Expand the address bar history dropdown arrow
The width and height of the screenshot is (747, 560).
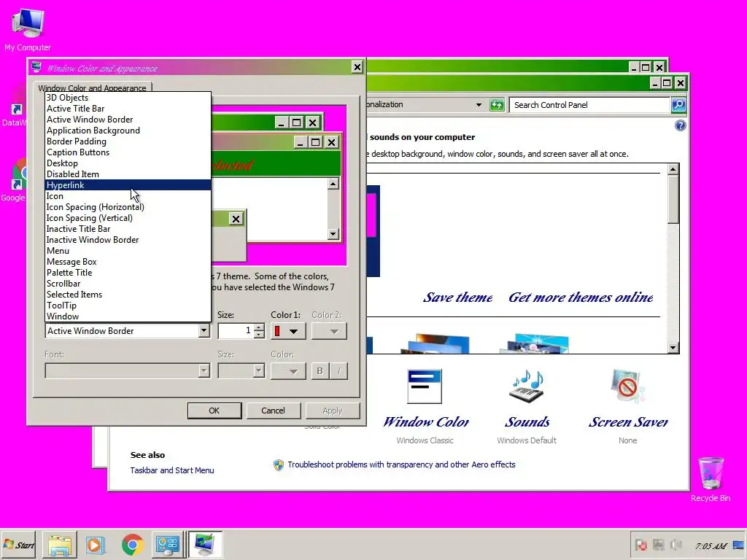479,105
